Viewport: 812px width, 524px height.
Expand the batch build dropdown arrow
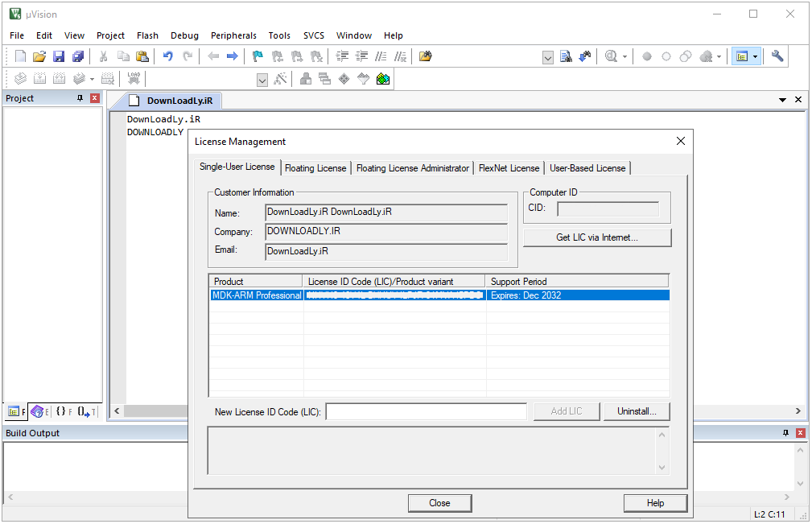[x=92, y=79]
